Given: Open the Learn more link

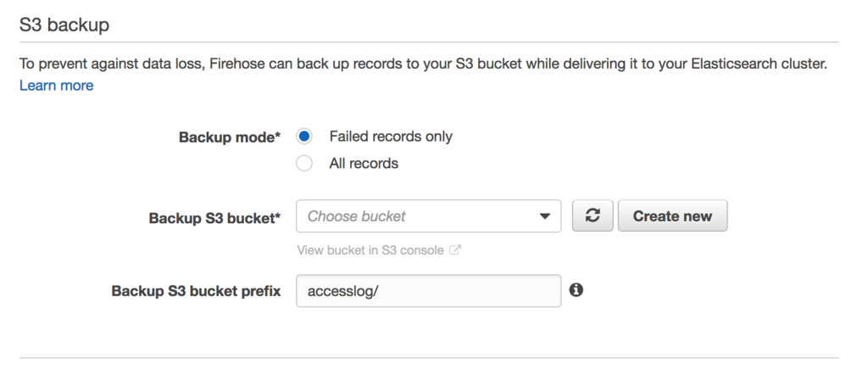Looking at the screenshot, I should [57, 86].
